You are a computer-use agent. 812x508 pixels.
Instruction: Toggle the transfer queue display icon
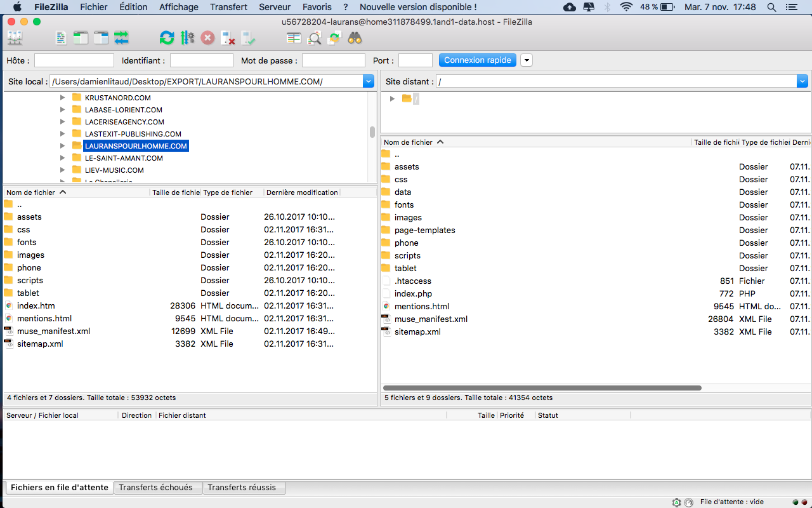click(122, 38)
